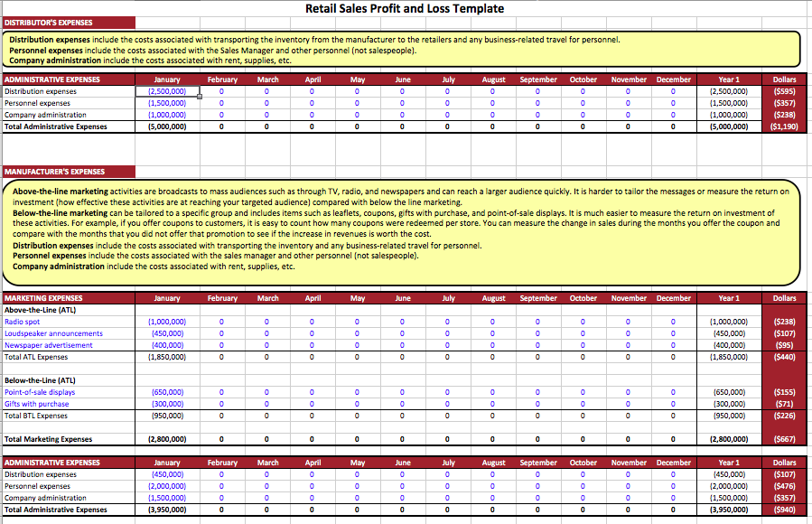Screen dimensions: 812x524
Task: Select the distributor Personnel expenses January value (1,500,000)
Action: tap(167, 103)
